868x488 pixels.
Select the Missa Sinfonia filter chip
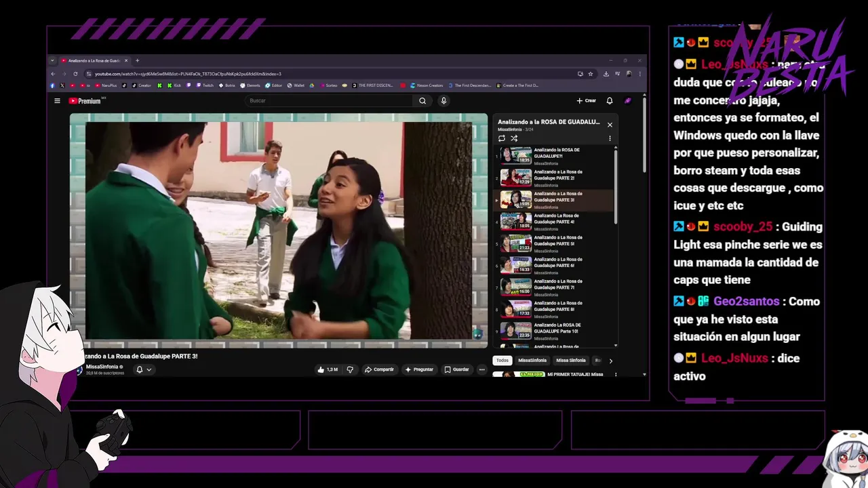click(571, 361)
